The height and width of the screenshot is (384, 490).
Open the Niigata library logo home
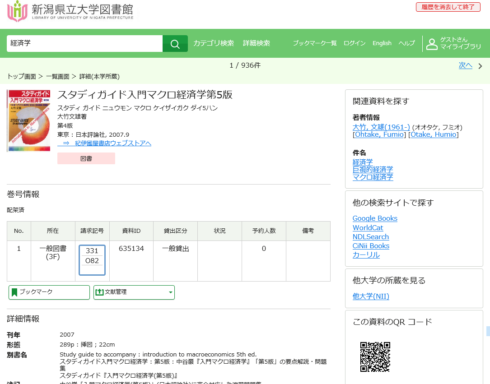click(70, 11)
